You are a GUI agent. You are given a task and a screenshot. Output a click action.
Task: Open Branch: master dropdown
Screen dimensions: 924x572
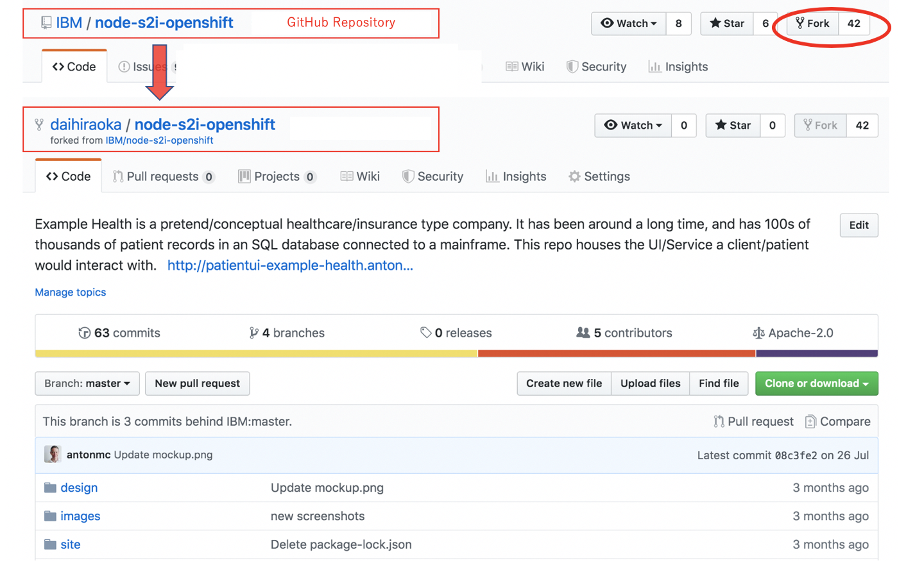click(x=87, y=383)
